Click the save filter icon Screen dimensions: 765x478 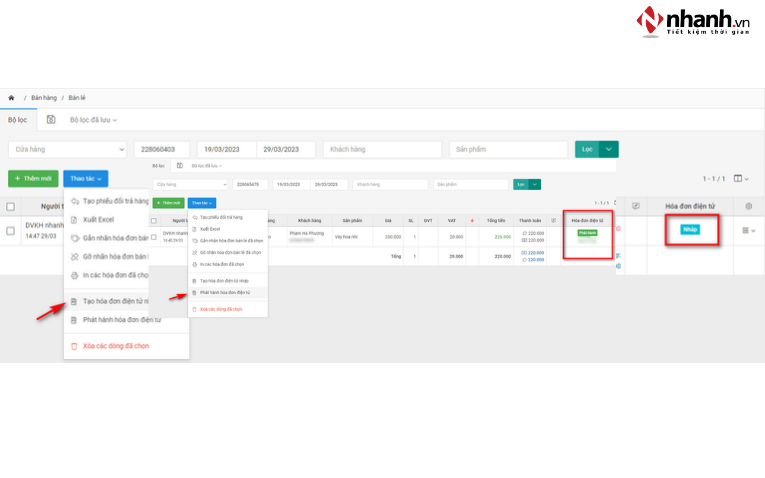(51, 120)
